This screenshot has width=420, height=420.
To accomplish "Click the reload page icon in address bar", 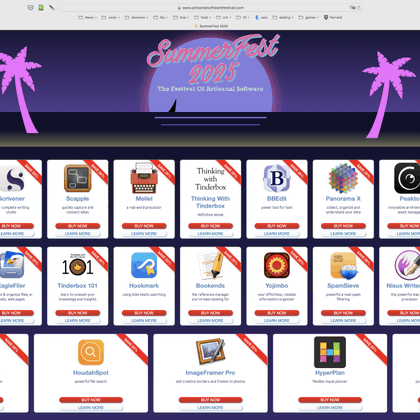I will tap(359, 8).
